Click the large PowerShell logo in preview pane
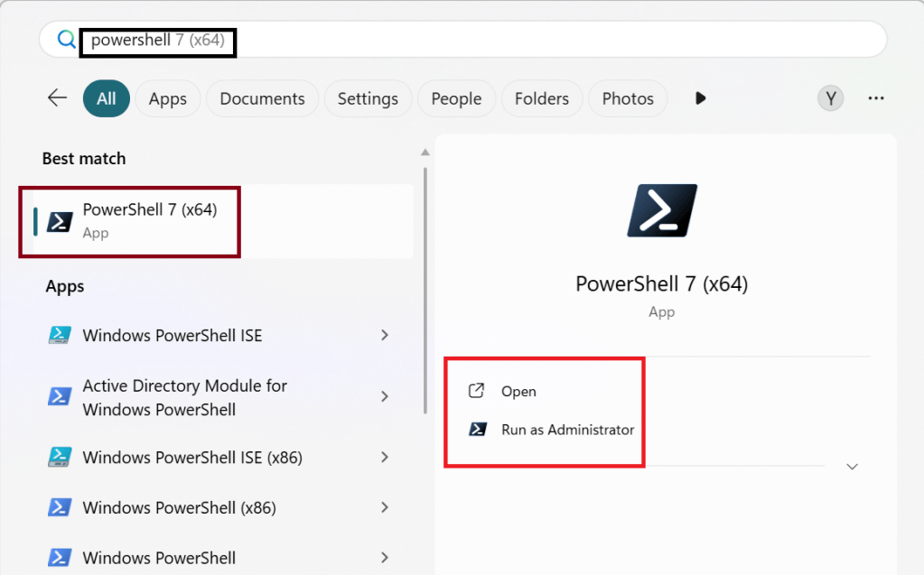Screen dimensions: 924x575 (662, 210)
